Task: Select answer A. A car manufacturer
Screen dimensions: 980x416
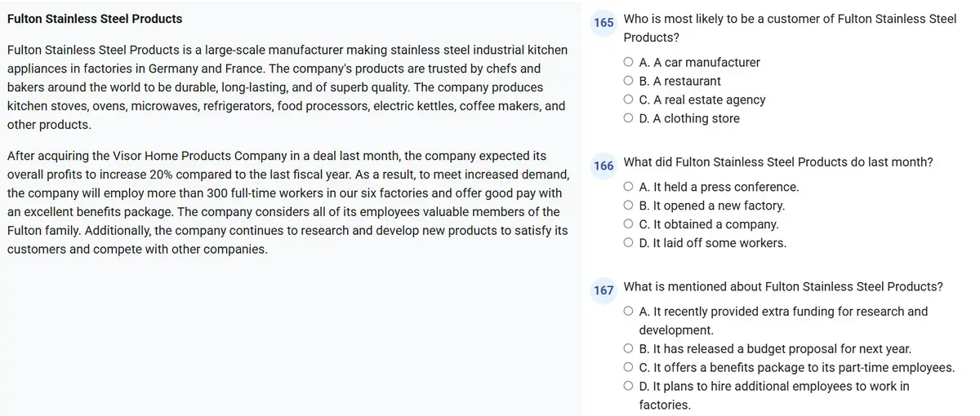Action: click(x=628, y=62)
